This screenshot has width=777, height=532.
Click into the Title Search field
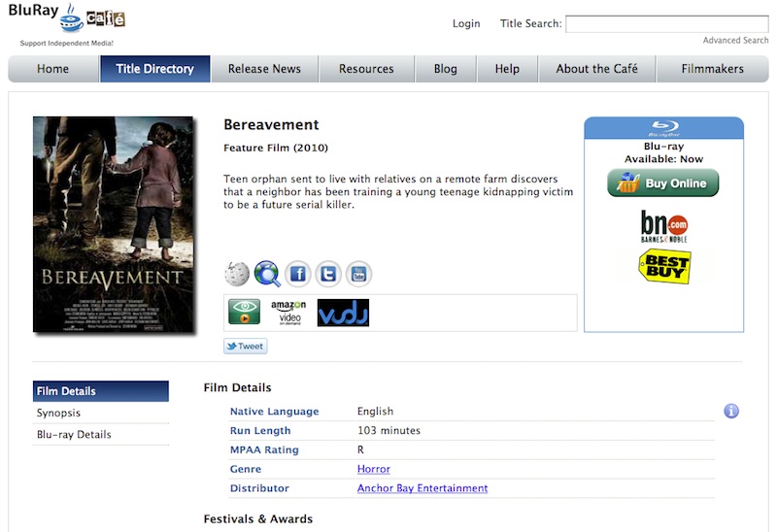click(666, 24)
